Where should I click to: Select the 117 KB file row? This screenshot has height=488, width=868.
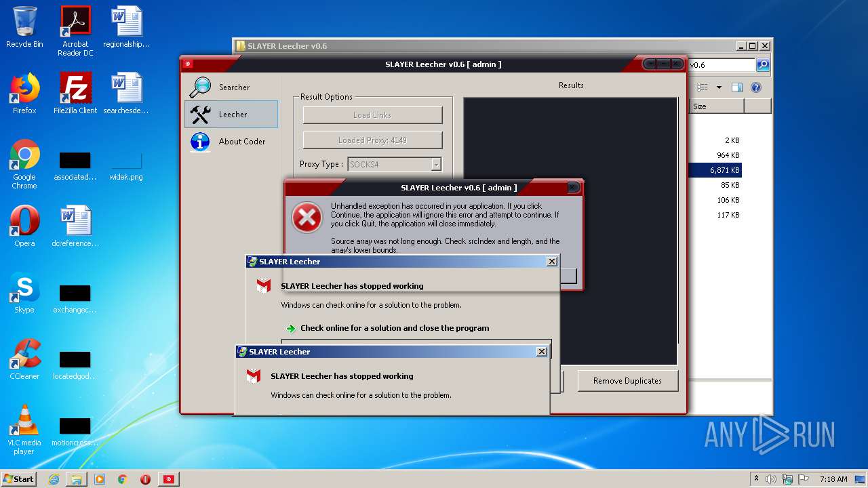click(x=715, y=215)
